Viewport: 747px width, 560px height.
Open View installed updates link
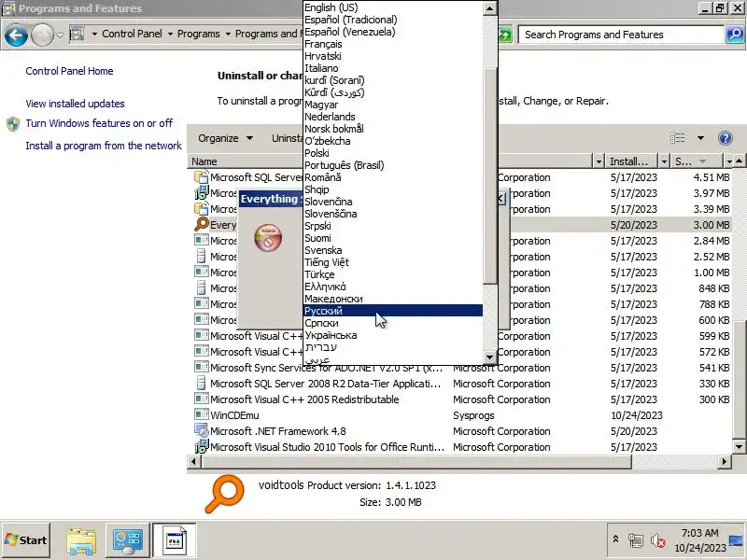point(75,104)
